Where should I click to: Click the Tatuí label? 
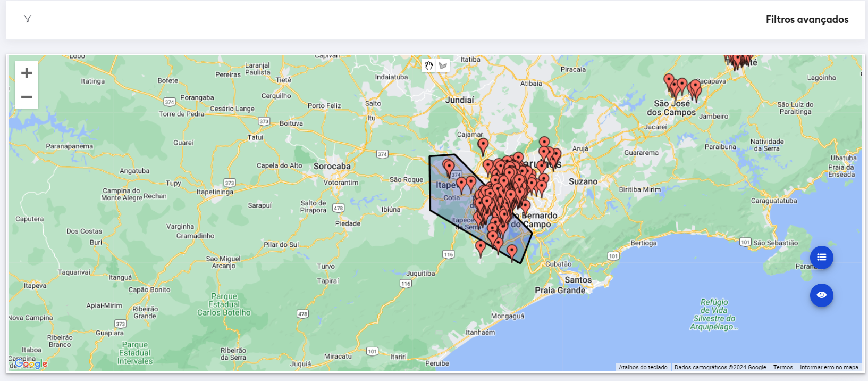(x=256, y=137)
